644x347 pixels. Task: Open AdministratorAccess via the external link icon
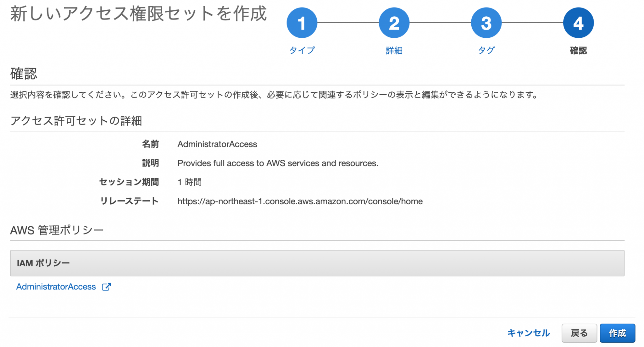pos(107,287)
